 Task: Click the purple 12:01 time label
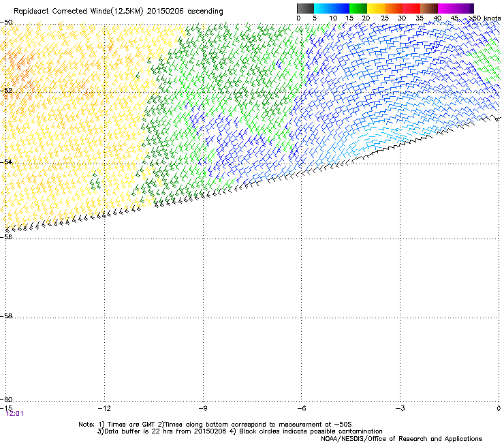click(14, 414)
